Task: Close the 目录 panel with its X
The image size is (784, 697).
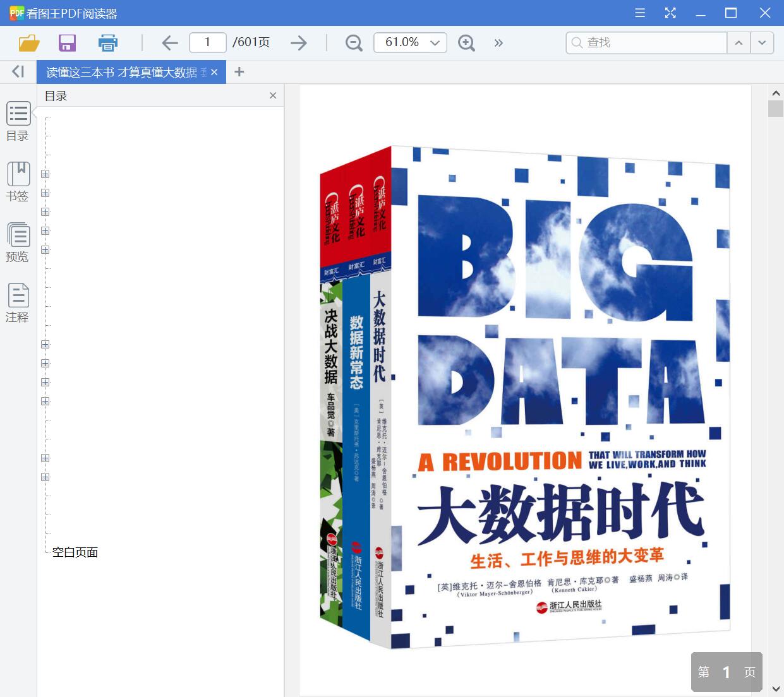Action: pyautogui.click(x=273, y=95)
